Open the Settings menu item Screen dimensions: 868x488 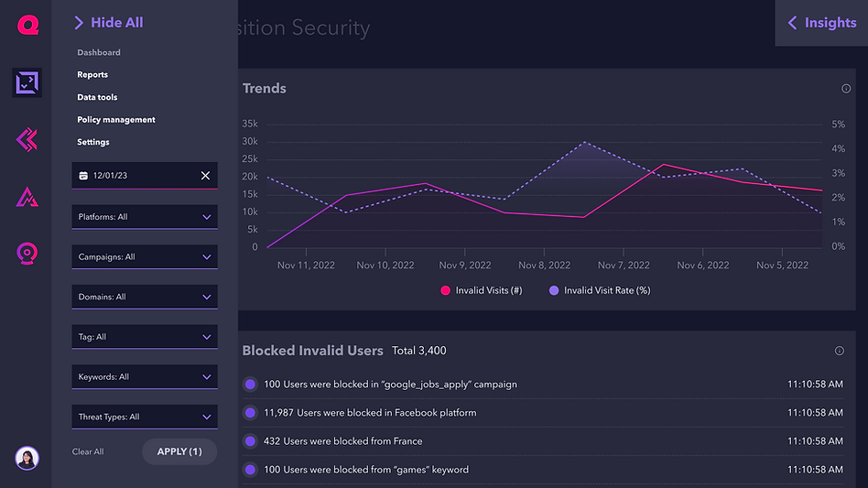[x=93, y=142]
